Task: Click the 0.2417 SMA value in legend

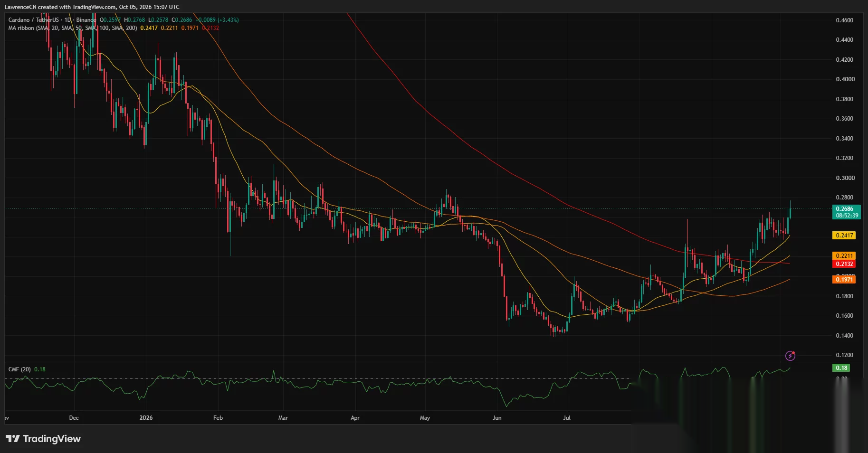Action: (149, 28)
